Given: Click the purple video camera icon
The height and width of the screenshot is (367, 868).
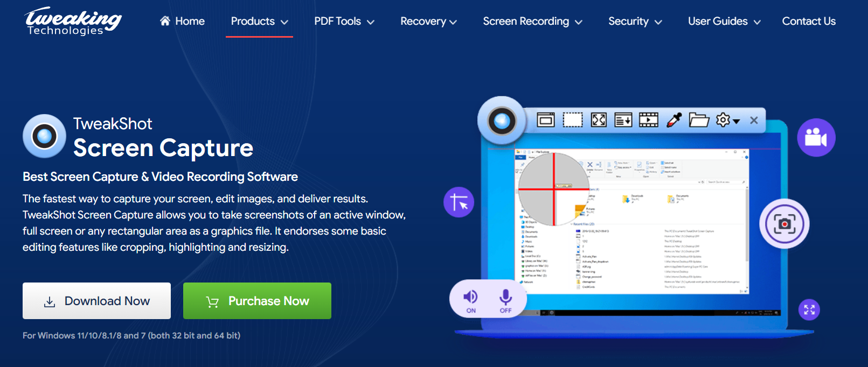Looking at the screenshot, I should click(816, 138).
